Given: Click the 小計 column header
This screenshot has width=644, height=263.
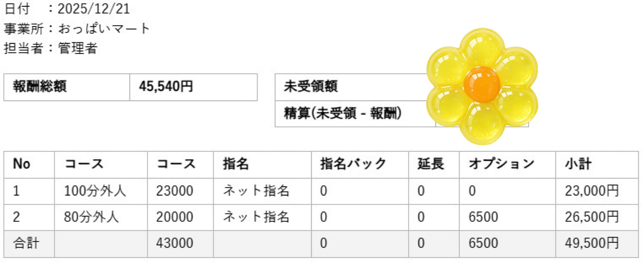Looking at the screenshot, I should click(x=578, y=164).
